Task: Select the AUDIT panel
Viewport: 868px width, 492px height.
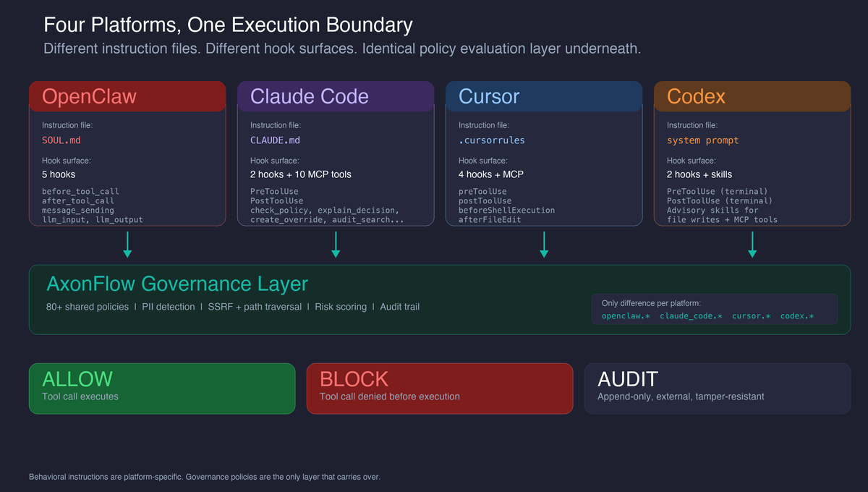Action: coord(716,388)
